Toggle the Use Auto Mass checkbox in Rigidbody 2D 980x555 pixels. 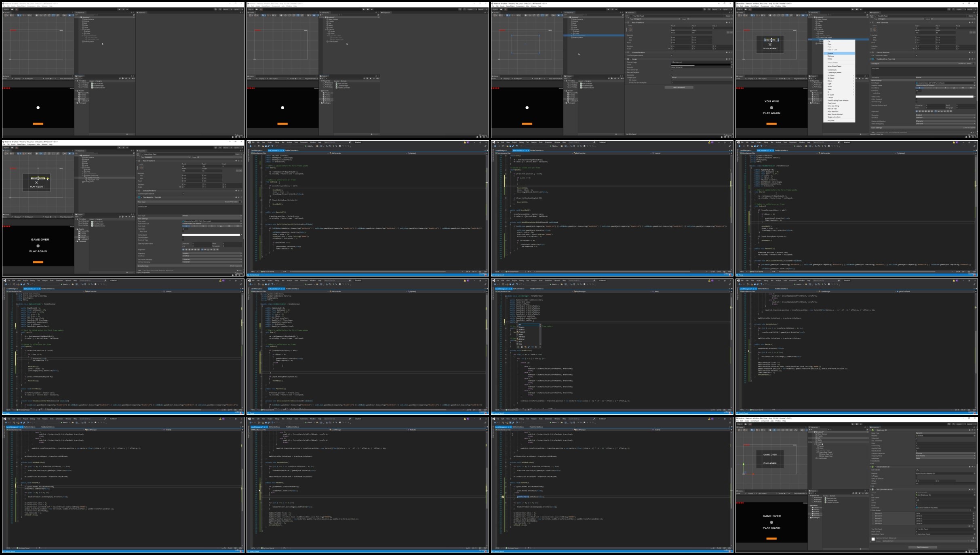[917, 441]
